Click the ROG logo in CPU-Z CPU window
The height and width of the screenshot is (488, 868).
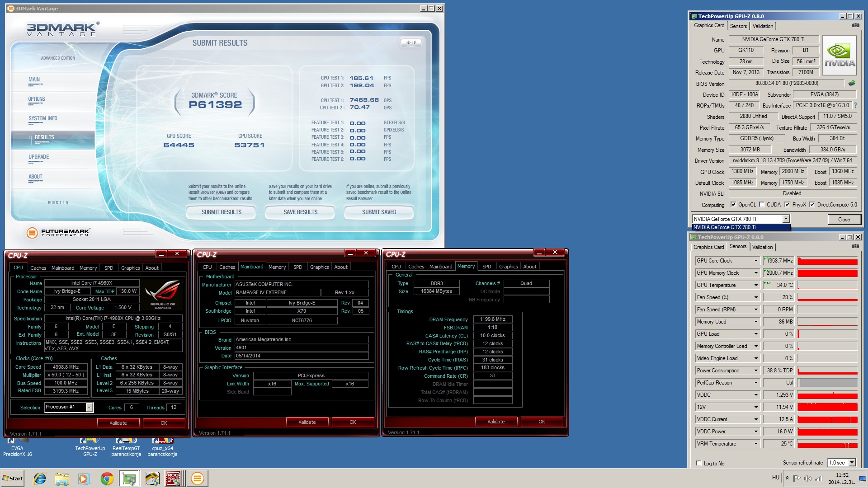click(x=162, y=294)
